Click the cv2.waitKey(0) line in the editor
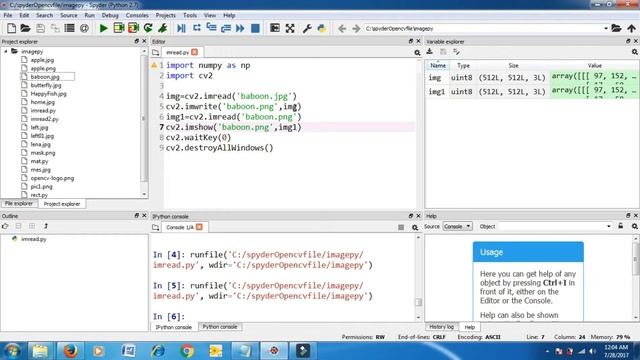Viewport: 640px width, 360px height. point(198,138)
